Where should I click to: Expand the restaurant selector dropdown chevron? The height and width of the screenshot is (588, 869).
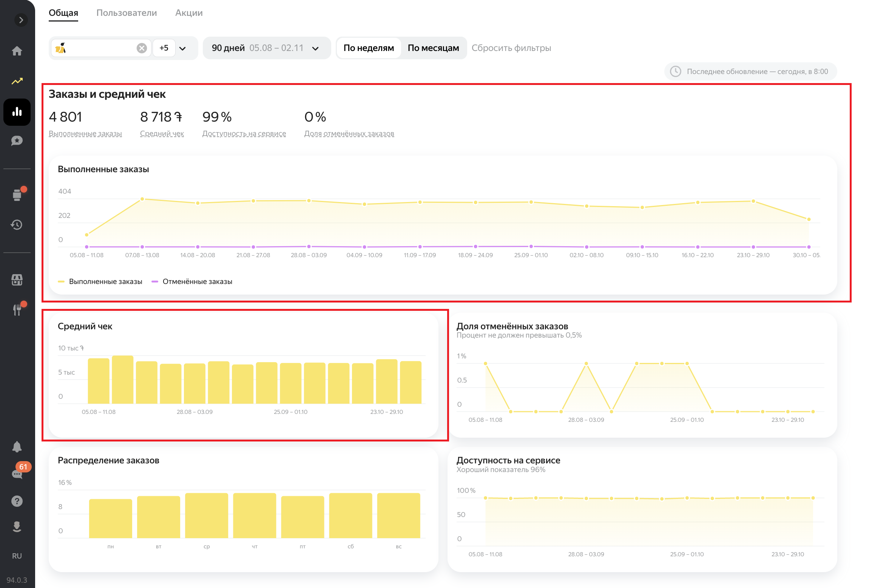[183, 48]
